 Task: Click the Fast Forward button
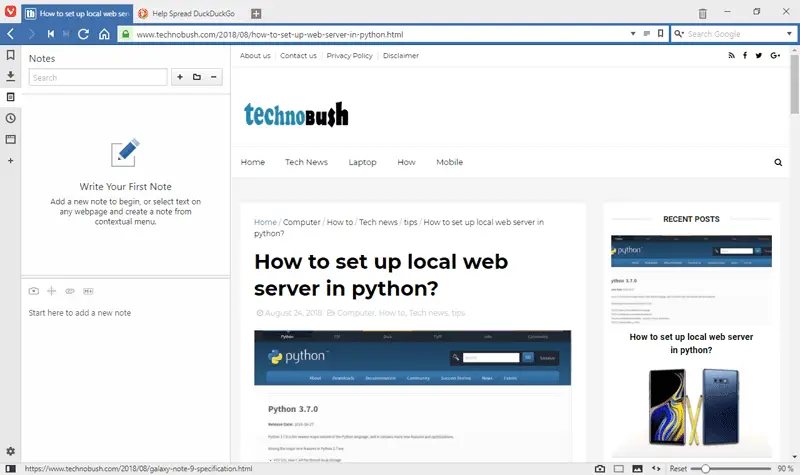(x=66, y=34)
